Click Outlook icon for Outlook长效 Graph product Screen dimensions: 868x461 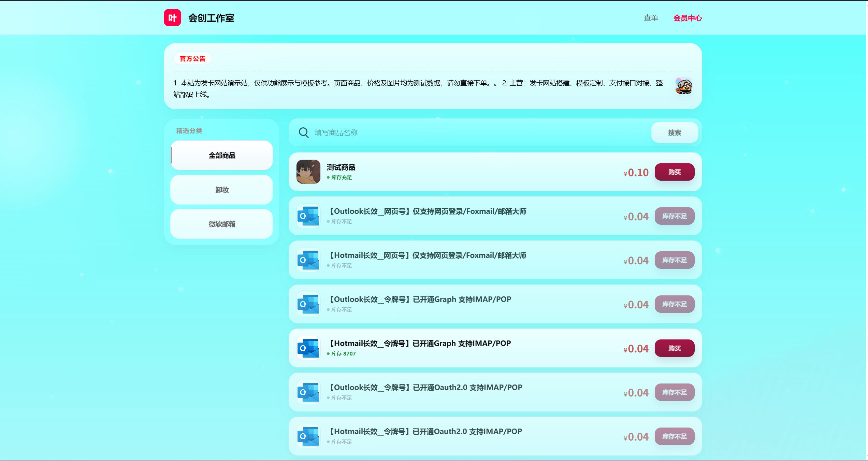pos(308,304)
